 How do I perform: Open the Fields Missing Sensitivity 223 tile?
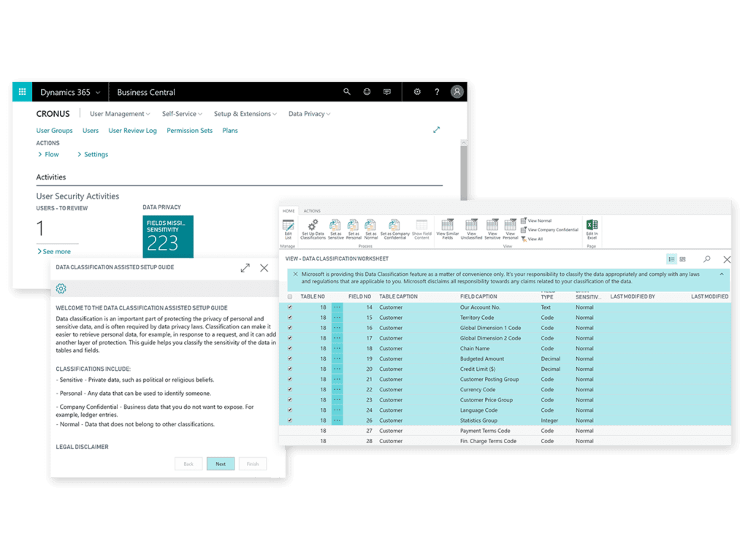pyautogui.click(x=168, y=237)
